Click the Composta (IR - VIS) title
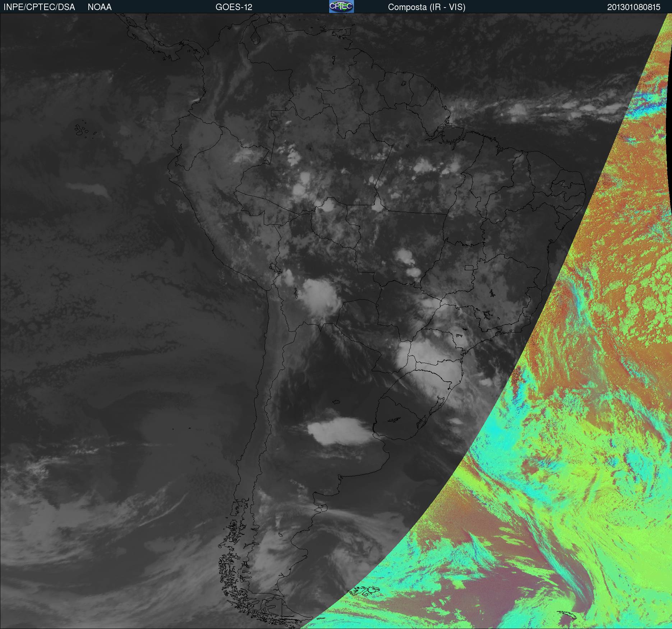The height and width of the screenshot is (629, 672). (427, 7)
